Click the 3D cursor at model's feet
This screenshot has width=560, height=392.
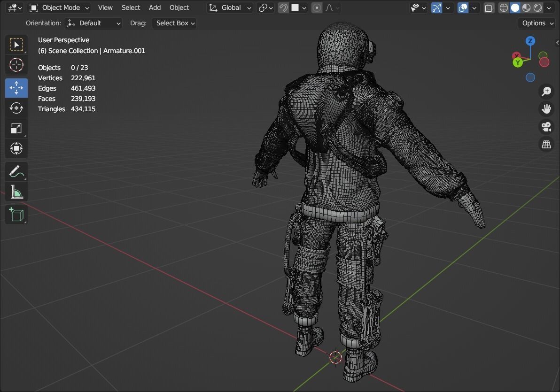pyautogui.click(x=335, y=357)
